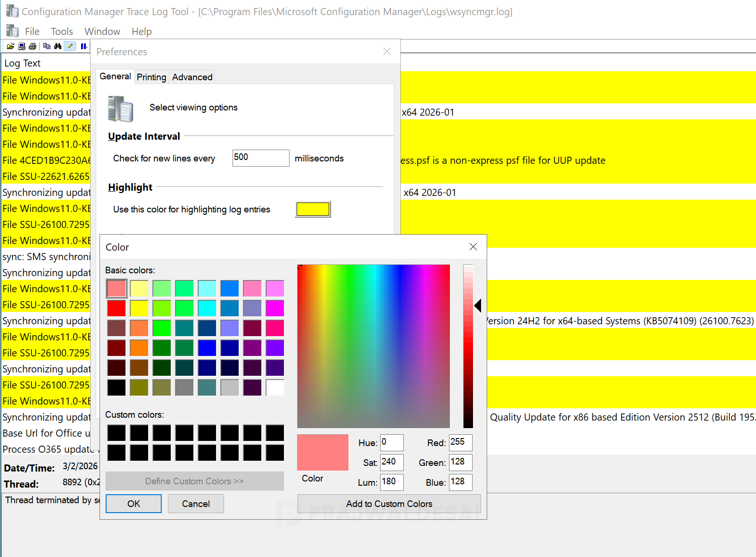Screen dimensions: 756x557
Task: Select the black basic color swatch
Action: coord(116,388)
